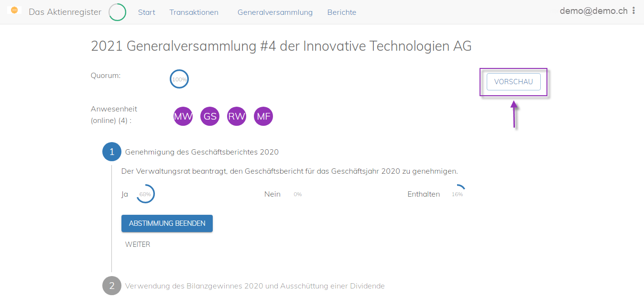
Task: Click the Enthalten 16% progress circle
Action: tap(457, 194)
